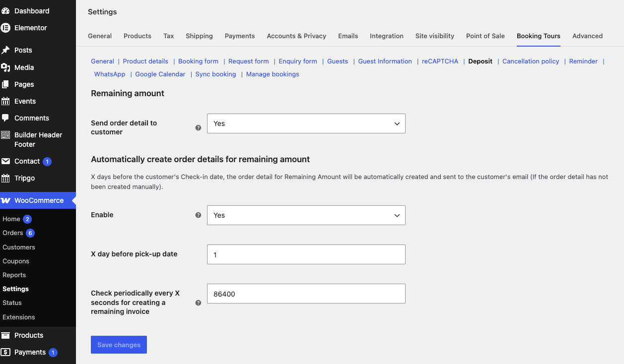Open General sub-section link
624x364 pixels.
[102, 61]
